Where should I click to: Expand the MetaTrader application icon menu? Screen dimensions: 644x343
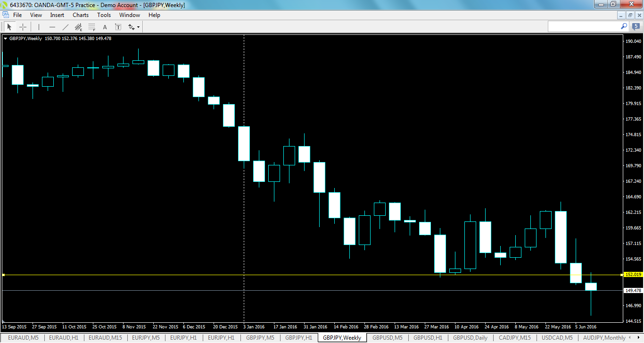[x=5, y=15]
